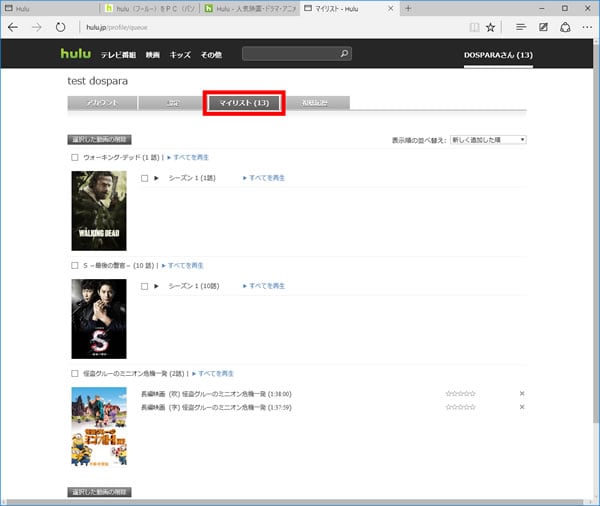Open the web note pencil icon
Screen dimensions: 600x506
[543, 27]
